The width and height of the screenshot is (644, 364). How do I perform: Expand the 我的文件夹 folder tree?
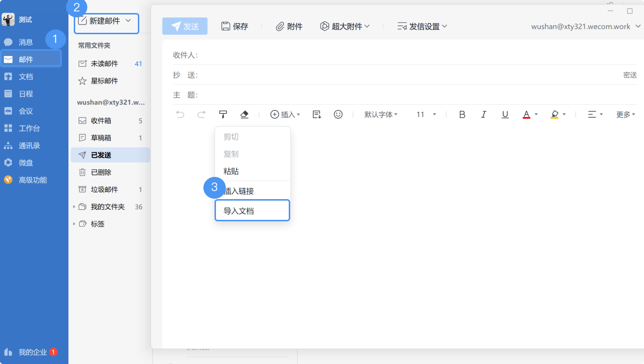[74, 207]
